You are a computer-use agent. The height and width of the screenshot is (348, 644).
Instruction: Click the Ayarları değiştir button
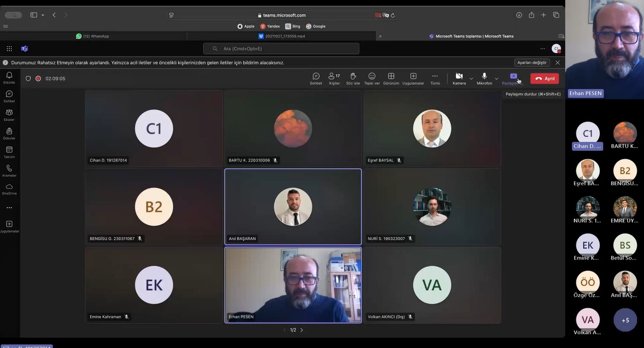pyautogui.click(x=532, y=62)
